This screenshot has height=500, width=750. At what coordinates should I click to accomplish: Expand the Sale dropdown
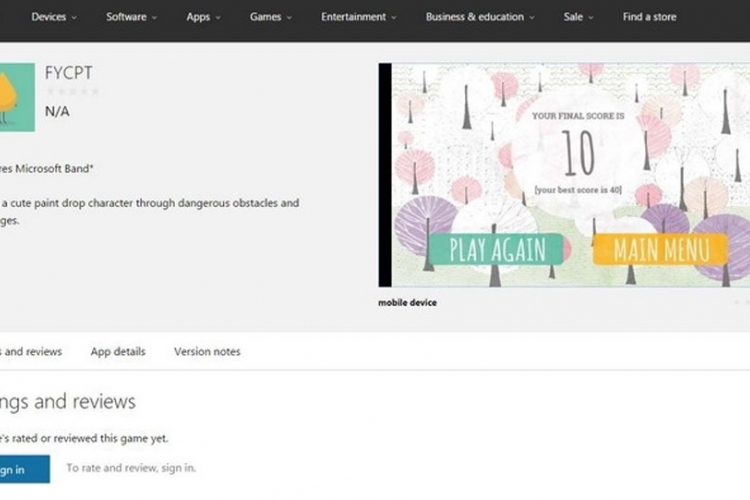point(578,17)
